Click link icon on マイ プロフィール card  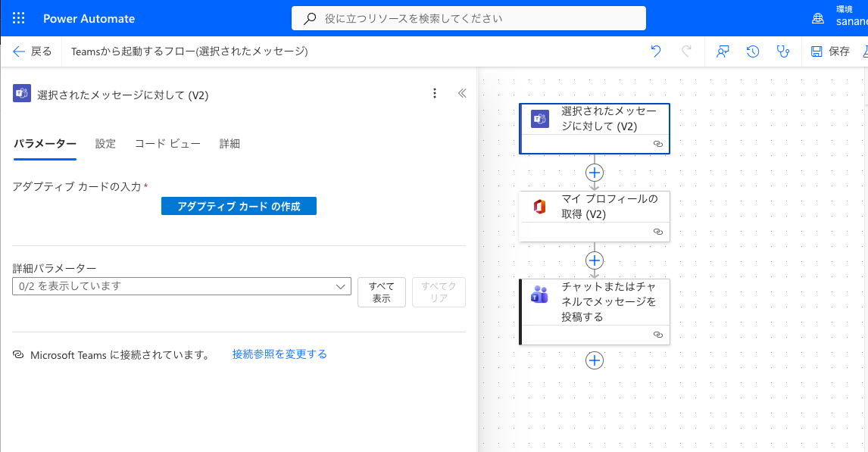pyautogui.click(x=658, y=232)
